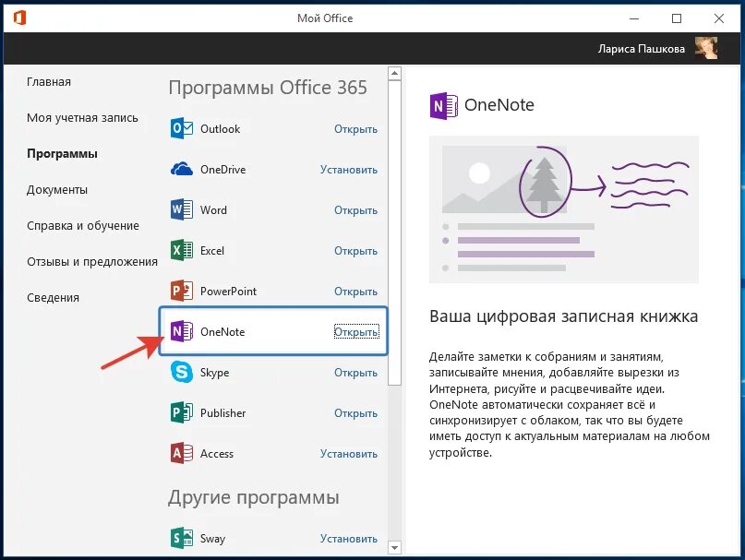Screen dimensions: 745x560
Task: Click the Другие программы heading
Action: click(x=254, y=497)
